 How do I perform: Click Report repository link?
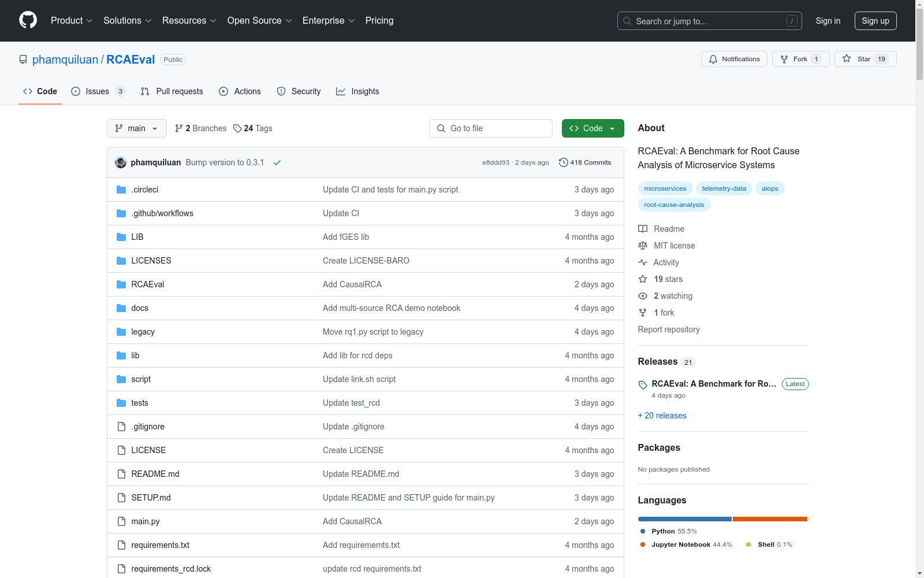click(x=669, y=329)
